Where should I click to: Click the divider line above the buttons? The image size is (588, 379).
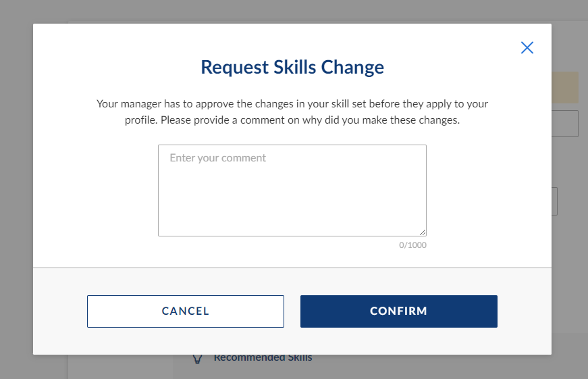[x=292, y=268]
